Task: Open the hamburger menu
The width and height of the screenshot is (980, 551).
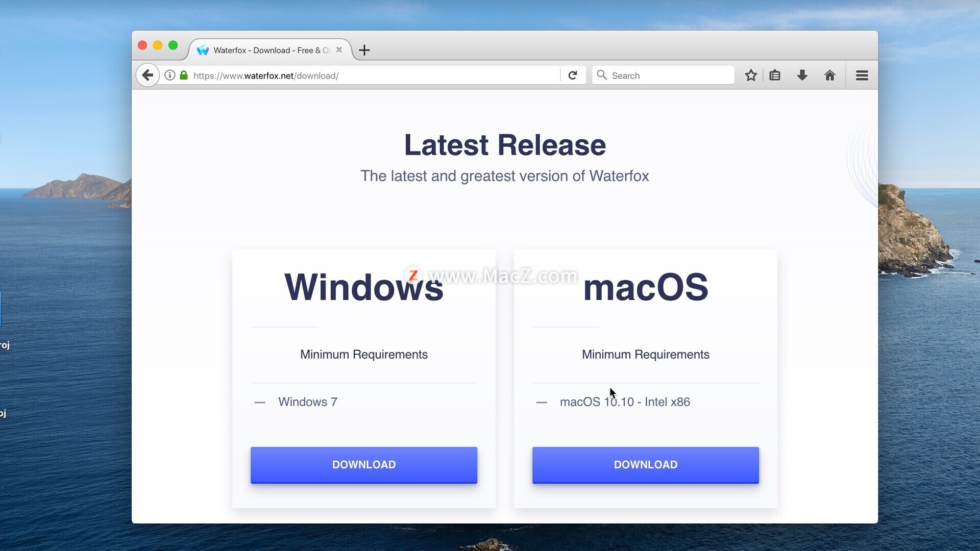Action: [862, 76]
